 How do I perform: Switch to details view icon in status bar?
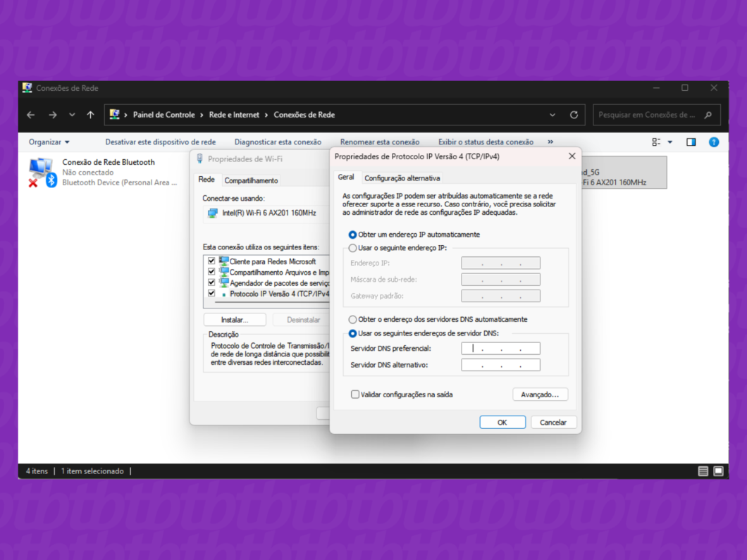[703, 471]
